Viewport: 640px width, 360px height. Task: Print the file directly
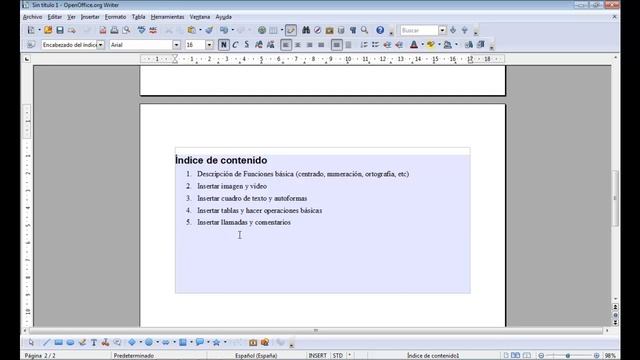point(114,30)
